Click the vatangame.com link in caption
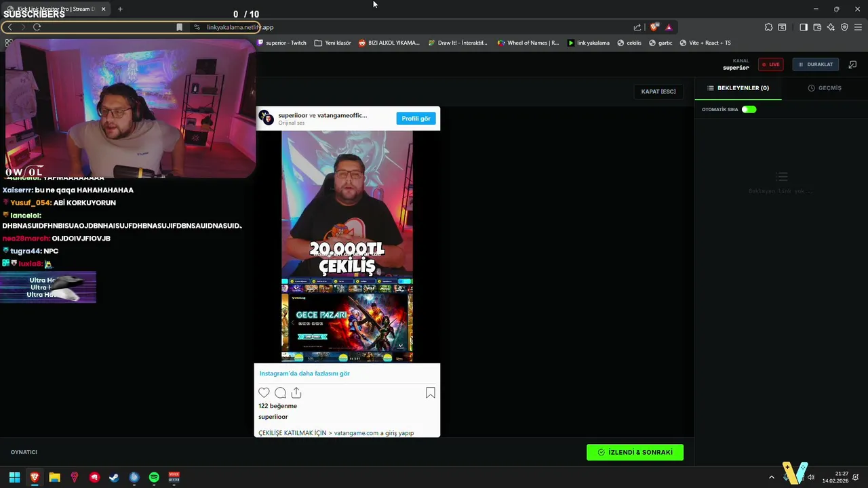The width and height of the screenshot is (868, 488). coord(356,433)
